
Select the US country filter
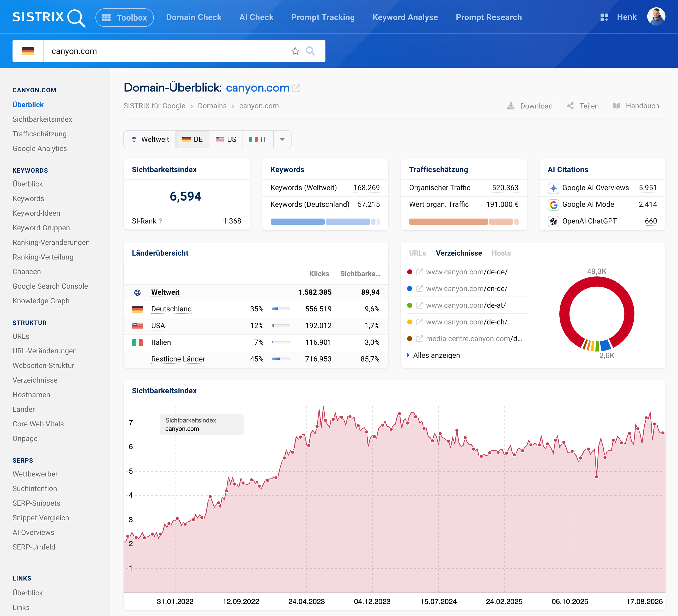click(x=226, y=139)
